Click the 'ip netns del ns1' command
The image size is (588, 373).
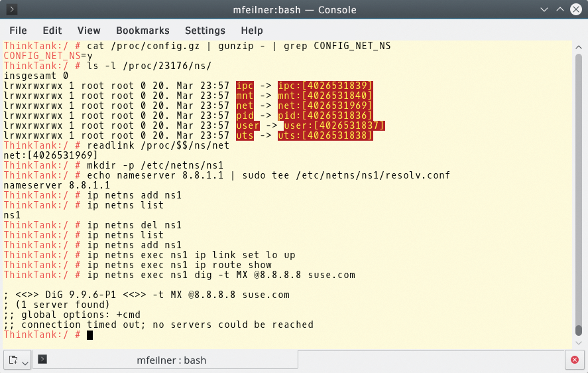[x=135, y=225]
